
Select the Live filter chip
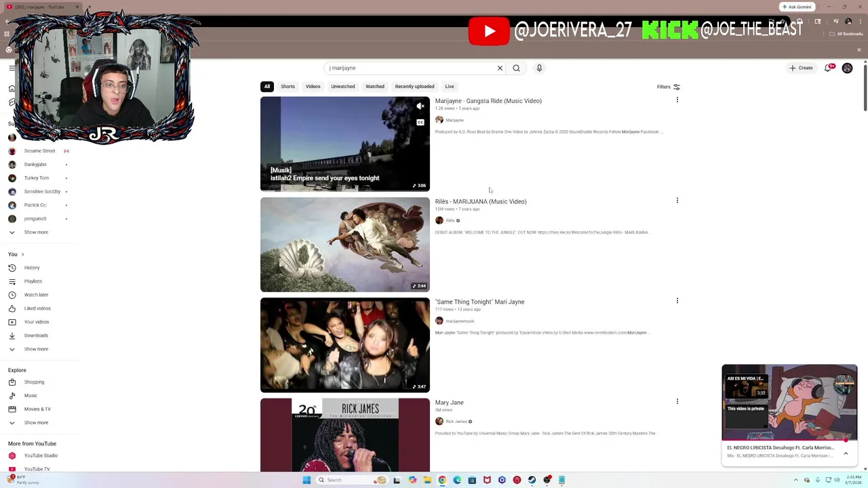[450, 87]
